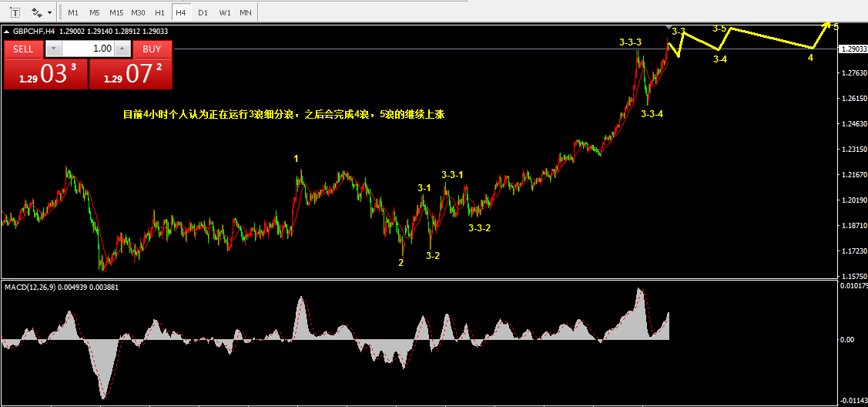Switch chart to W1 weekly timeframe
868x407 pixels.
point(224,12)
